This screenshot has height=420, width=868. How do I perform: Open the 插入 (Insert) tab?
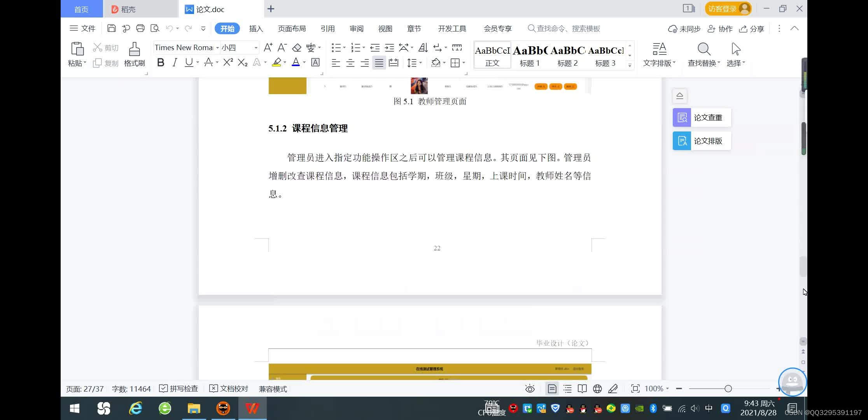[256, 29]
